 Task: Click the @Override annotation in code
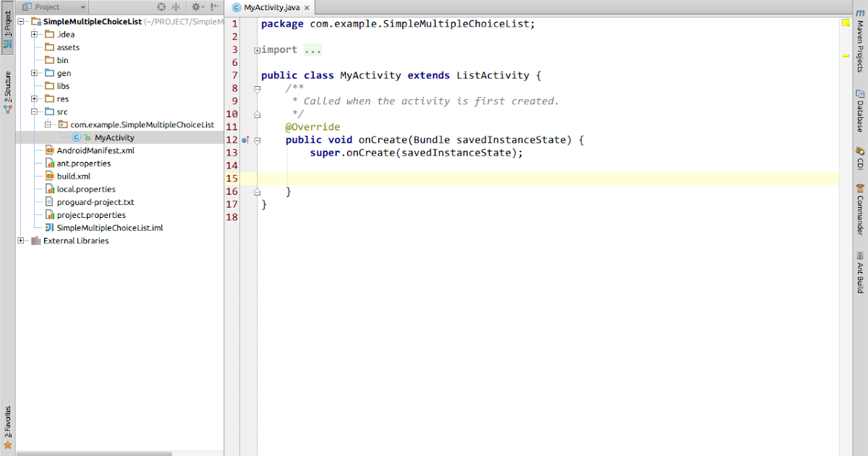tap(312, 127)
